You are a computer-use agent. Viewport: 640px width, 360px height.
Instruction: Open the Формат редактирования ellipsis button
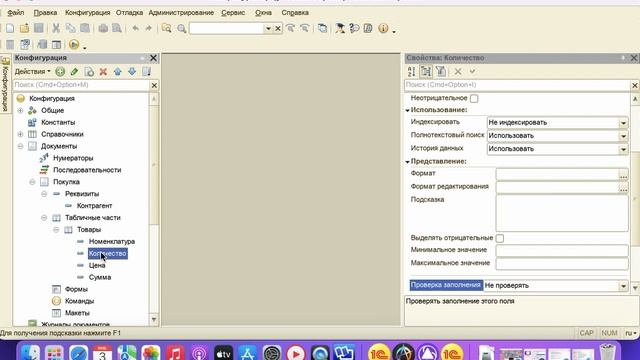pos(623,188)
